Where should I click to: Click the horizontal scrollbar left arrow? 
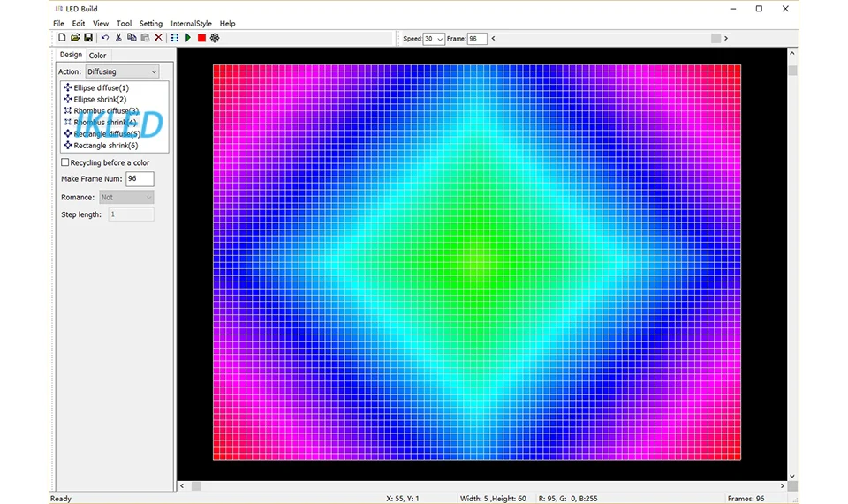(182, 486)
